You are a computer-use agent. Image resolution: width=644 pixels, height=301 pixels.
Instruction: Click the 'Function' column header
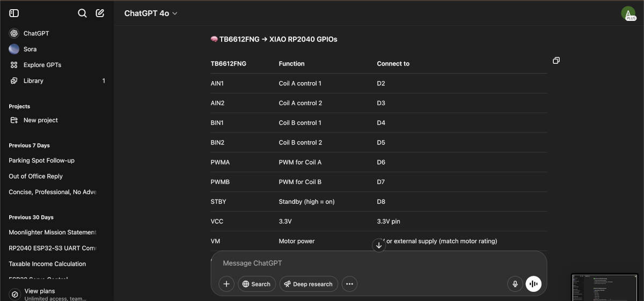pyautogui.click(x=291, y=63)
